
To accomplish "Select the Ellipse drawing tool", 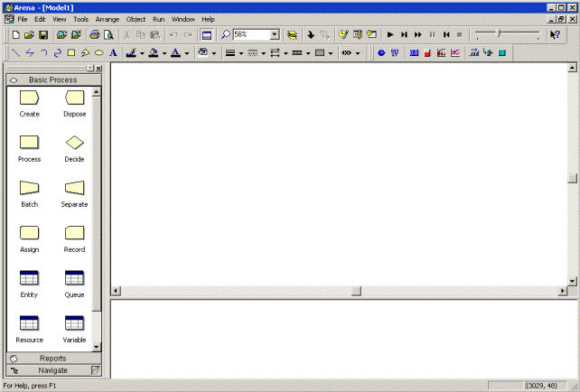I will click(x=99, y=53).
